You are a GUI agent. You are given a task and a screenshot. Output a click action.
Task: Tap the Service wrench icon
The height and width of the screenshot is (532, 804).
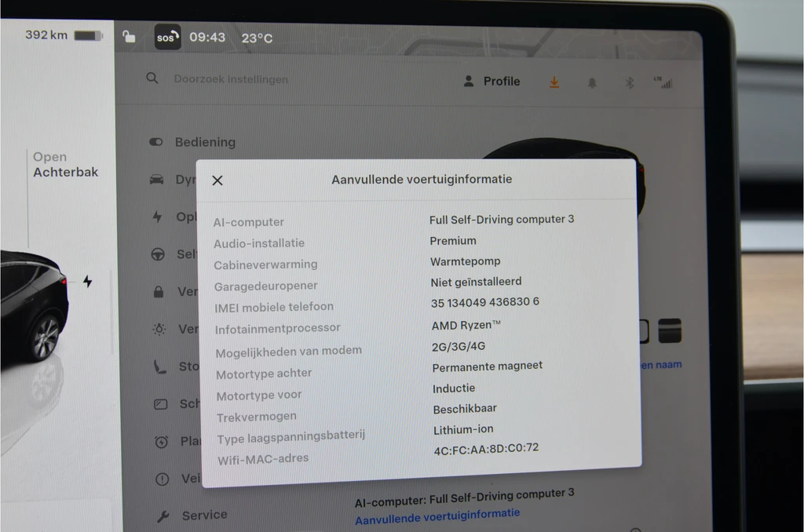coord(163,516)
